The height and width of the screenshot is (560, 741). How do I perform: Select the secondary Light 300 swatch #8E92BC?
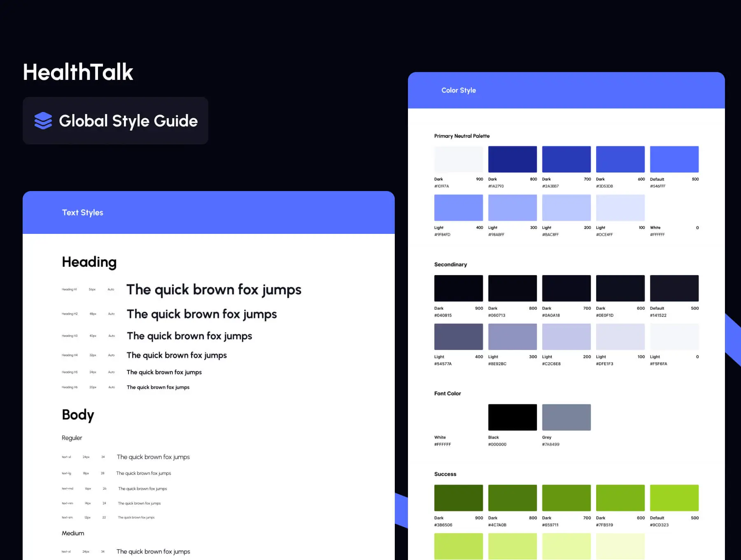[x=512, y=337]
